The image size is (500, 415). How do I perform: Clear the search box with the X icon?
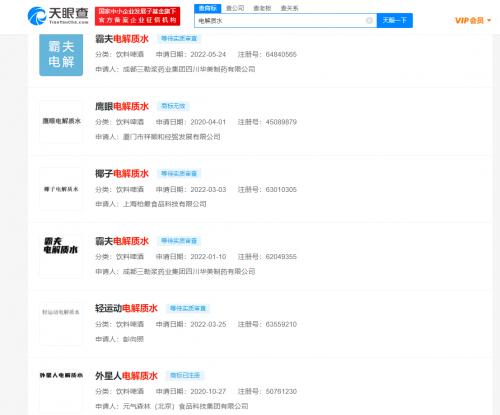pyautogui.click(x=369, y=20)
